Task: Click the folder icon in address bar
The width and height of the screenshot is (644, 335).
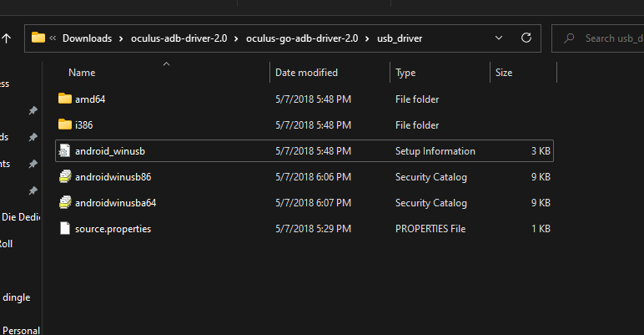Action: pyautogui.click(x=38, y=38)
